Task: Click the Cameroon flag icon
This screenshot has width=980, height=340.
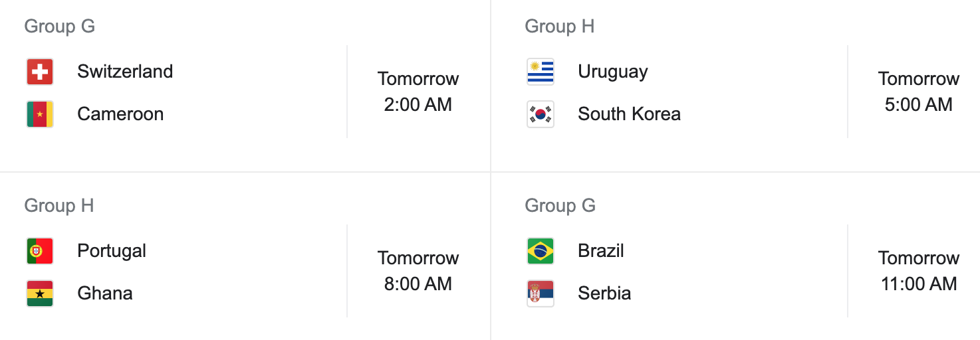Action: click(40, 114)
